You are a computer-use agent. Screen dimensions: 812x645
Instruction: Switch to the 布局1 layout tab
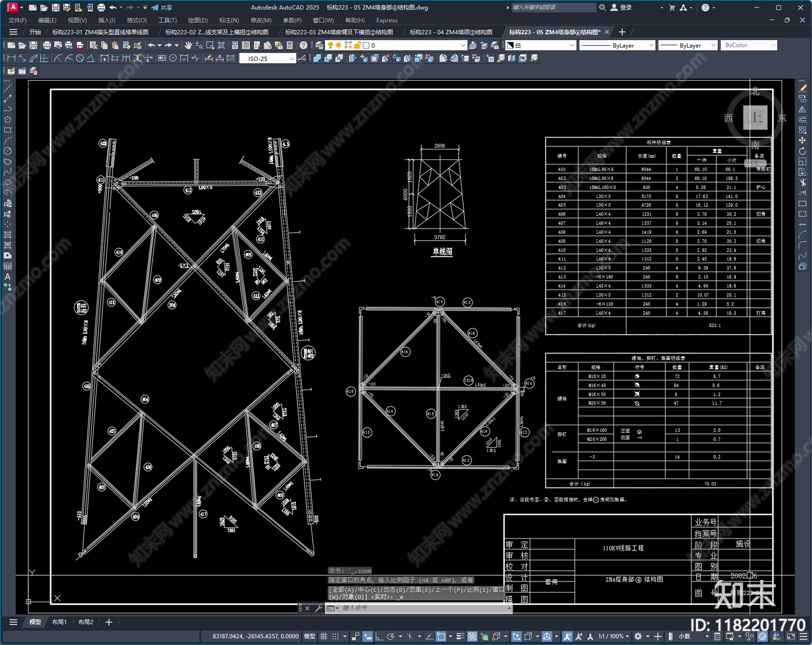point(59,622)
